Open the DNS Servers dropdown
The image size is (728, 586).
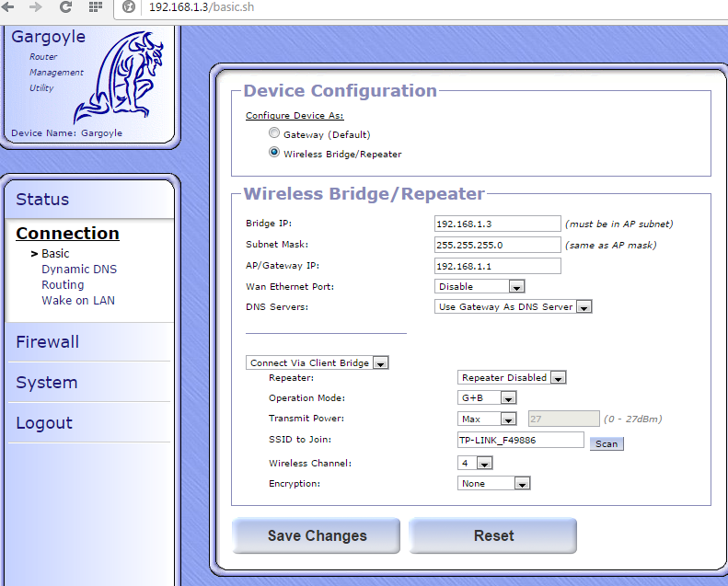coord(513,306)
